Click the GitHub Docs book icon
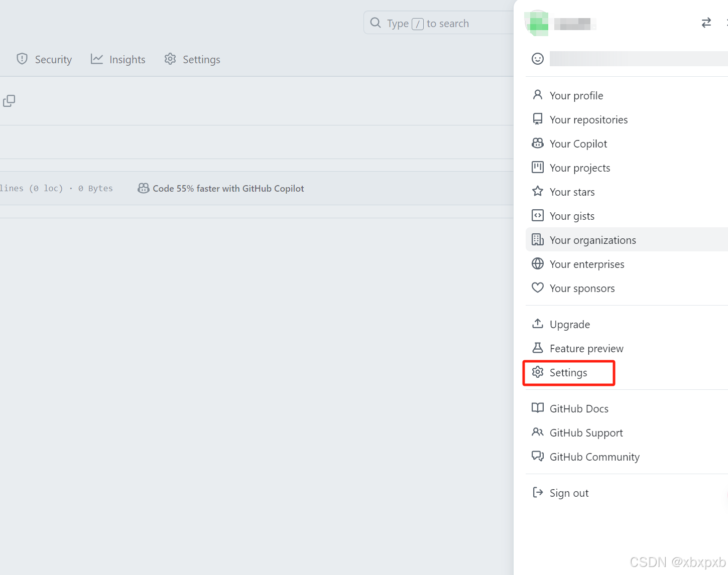728x575 pixels. click(538, 408)
